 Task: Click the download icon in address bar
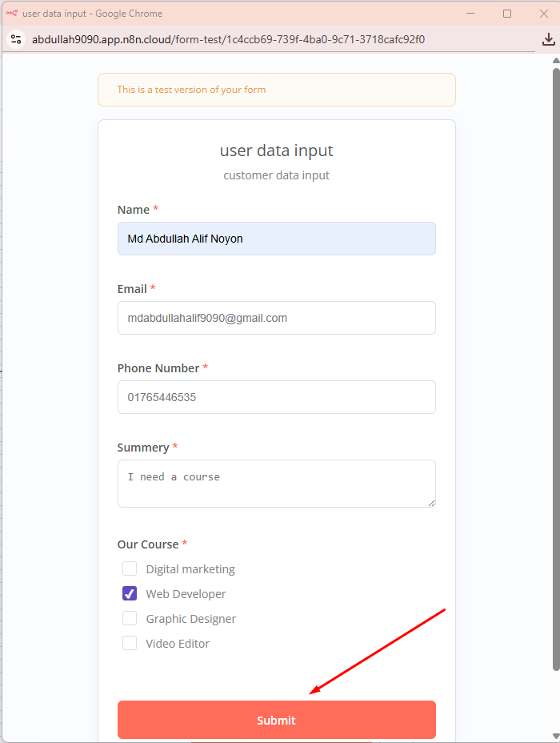[x=549, y=39]
